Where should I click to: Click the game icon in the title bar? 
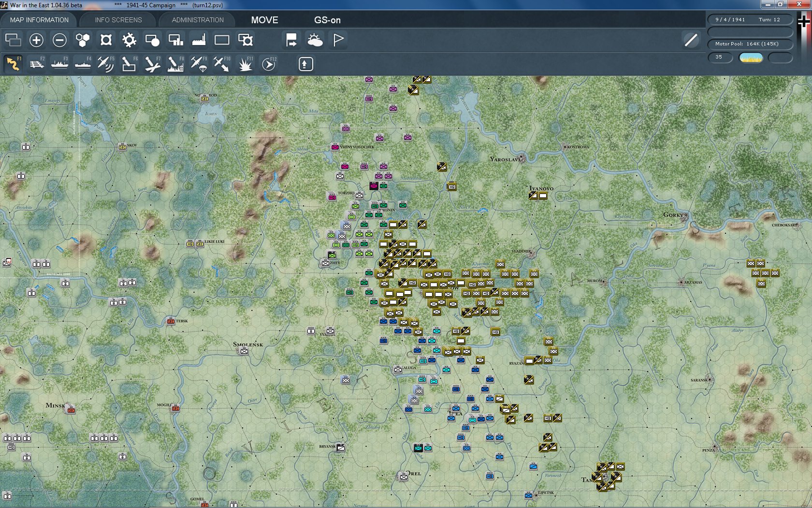pyautogui.click(x=4, y=5)
